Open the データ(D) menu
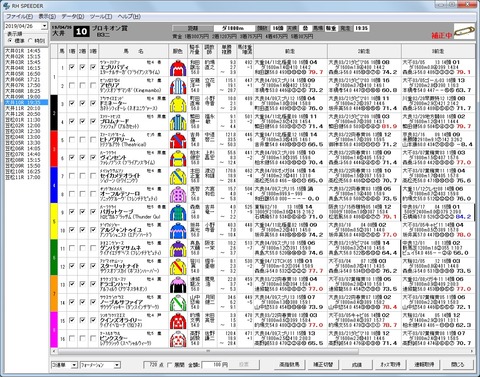Screen dimensions: 480x377 tap(73, 16)
